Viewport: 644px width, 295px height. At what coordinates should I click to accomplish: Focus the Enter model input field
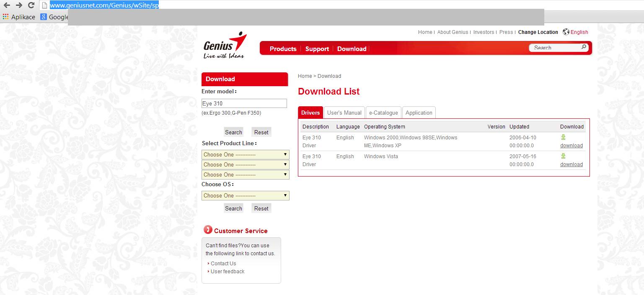point(244,103)
